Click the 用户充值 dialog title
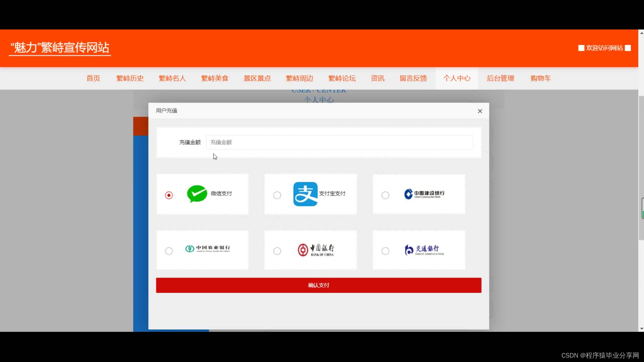 click(x=166, y=111)
